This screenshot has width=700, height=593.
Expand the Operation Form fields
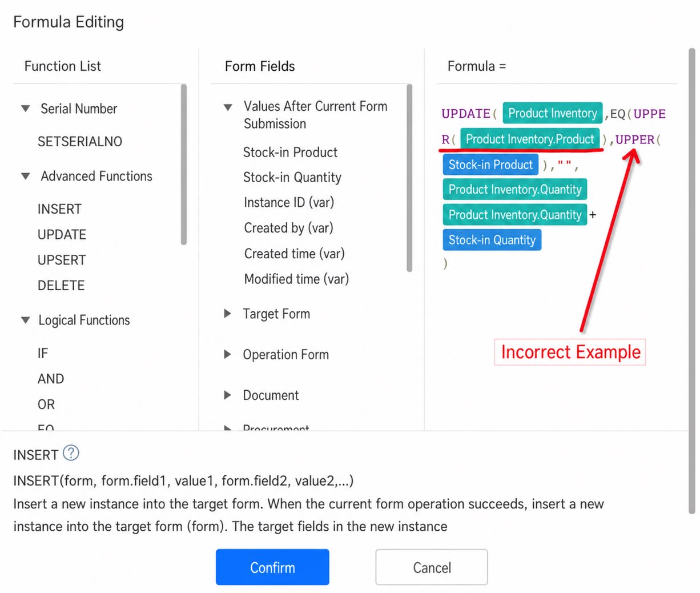(x=228, y=354)
